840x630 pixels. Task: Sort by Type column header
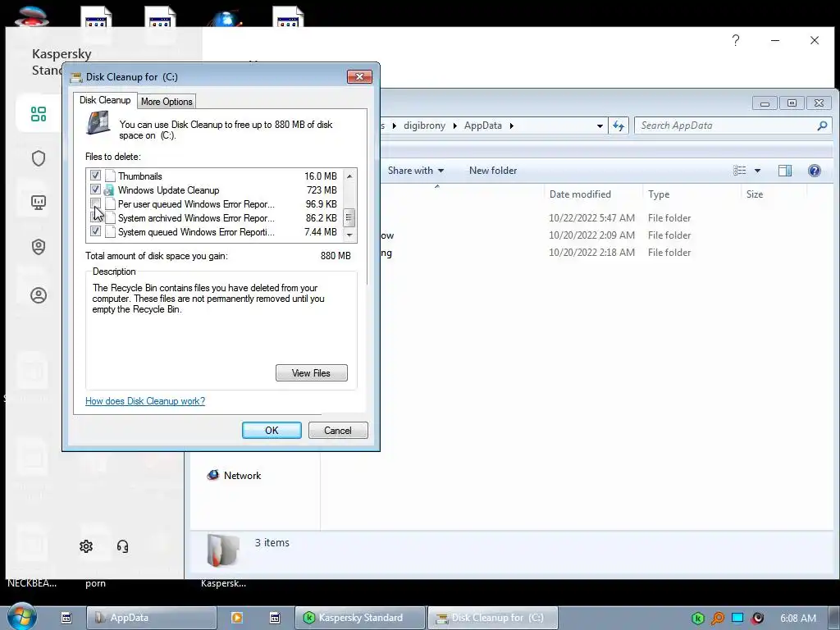point(659,194)
